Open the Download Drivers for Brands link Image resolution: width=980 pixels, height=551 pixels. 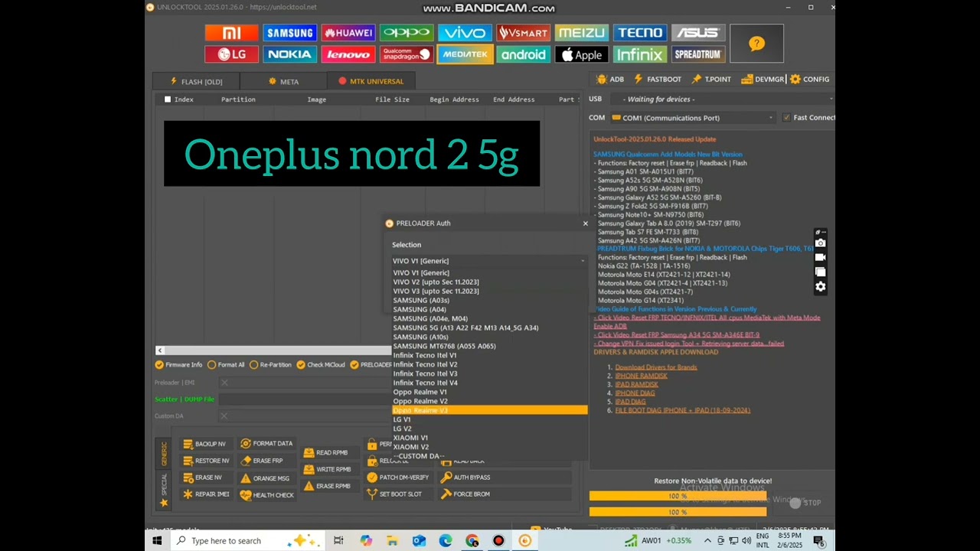click(656, 367)
